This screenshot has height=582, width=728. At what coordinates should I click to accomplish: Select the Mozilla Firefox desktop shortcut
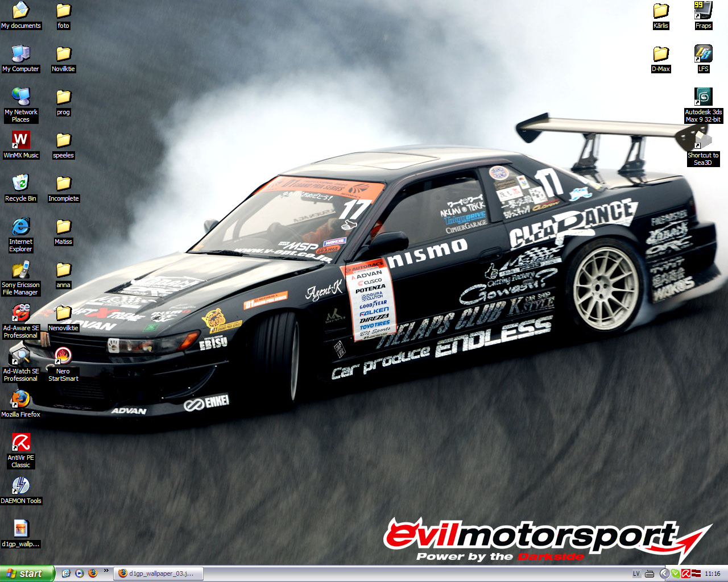click(x=21, y=404)
